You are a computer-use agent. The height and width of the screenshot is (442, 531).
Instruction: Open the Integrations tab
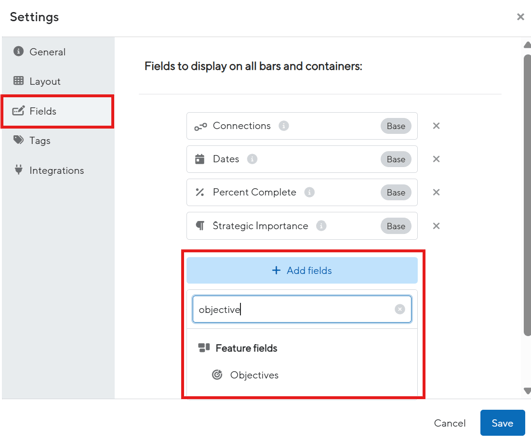[x=58, y=170]
